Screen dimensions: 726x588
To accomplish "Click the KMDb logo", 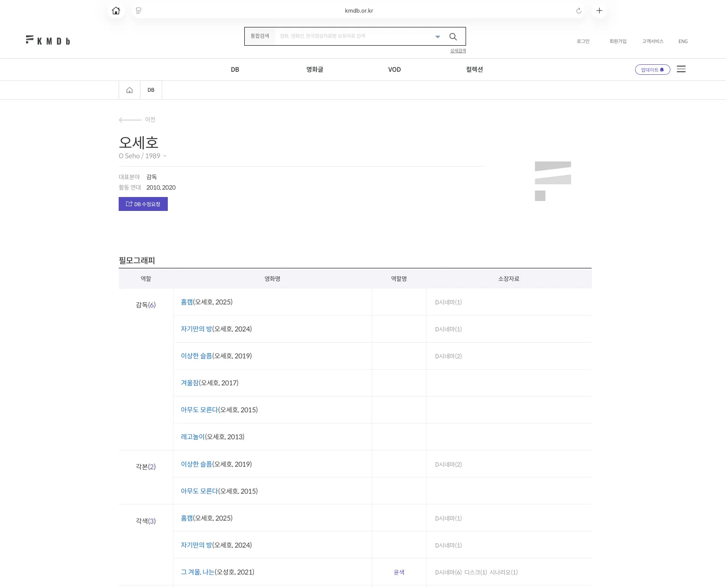I will coord(48,40).
